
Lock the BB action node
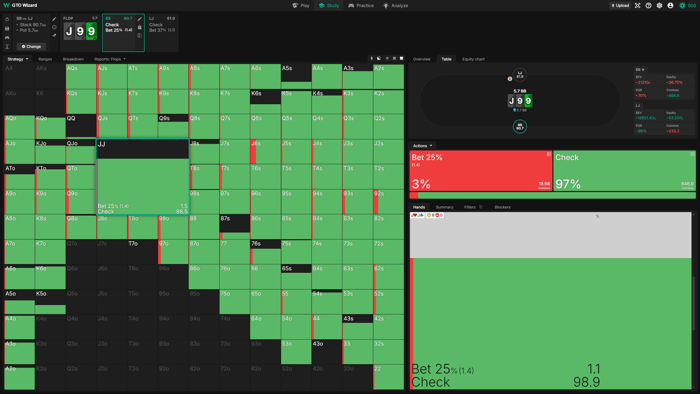coord(140,27)
